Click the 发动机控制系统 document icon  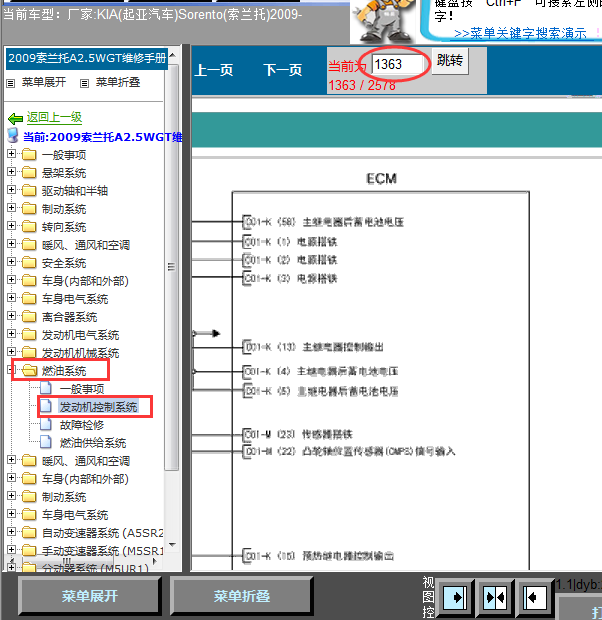(x=46, y=406)
